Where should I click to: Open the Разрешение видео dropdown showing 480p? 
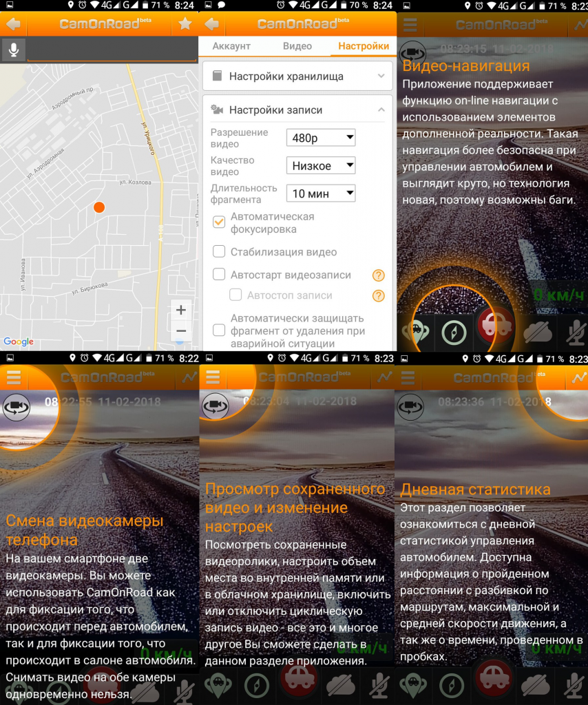[321, 138]
